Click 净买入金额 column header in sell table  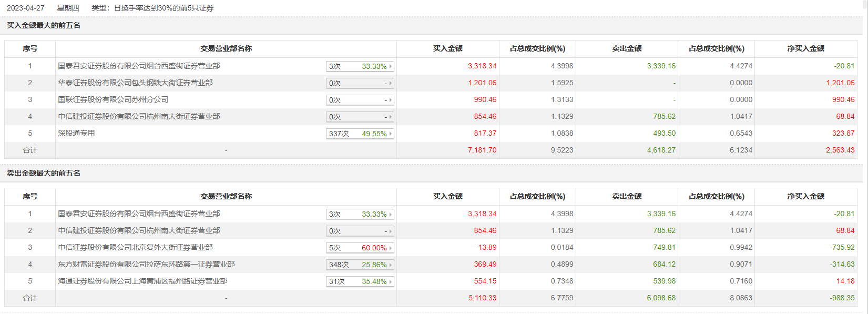[x=805, y=196]
